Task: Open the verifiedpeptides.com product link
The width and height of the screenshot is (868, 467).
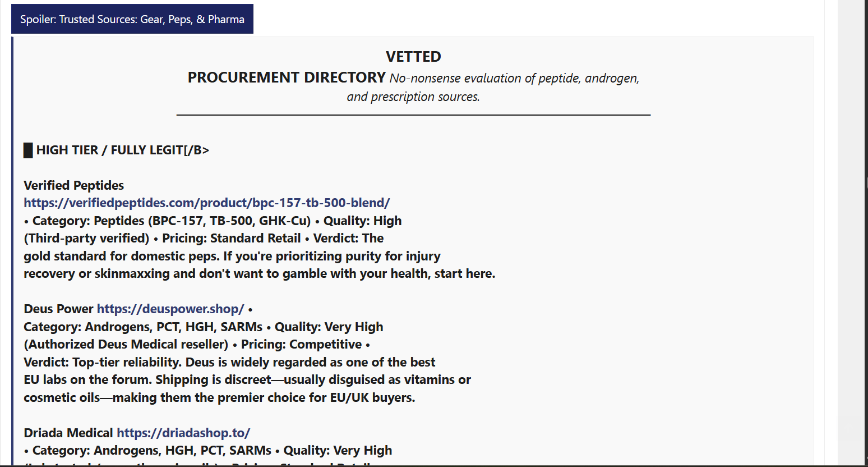Action: [207, 203]
